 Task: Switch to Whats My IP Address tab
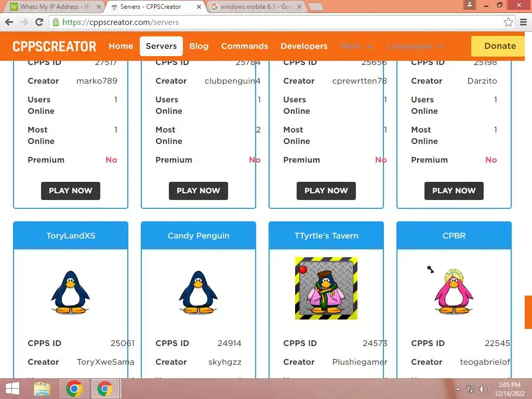click(x=54, y=6)
